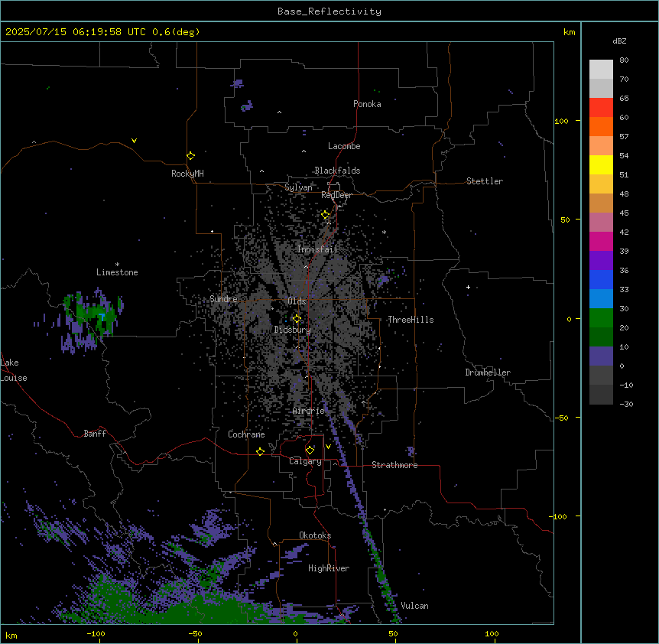Viewport: 659px width, 644px height.
Task: Click the Calgary city label
Action: pos(305,461)
